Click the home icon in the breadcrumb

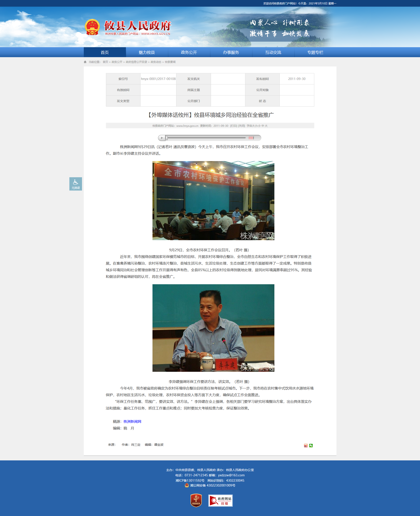tap(85, 62)
